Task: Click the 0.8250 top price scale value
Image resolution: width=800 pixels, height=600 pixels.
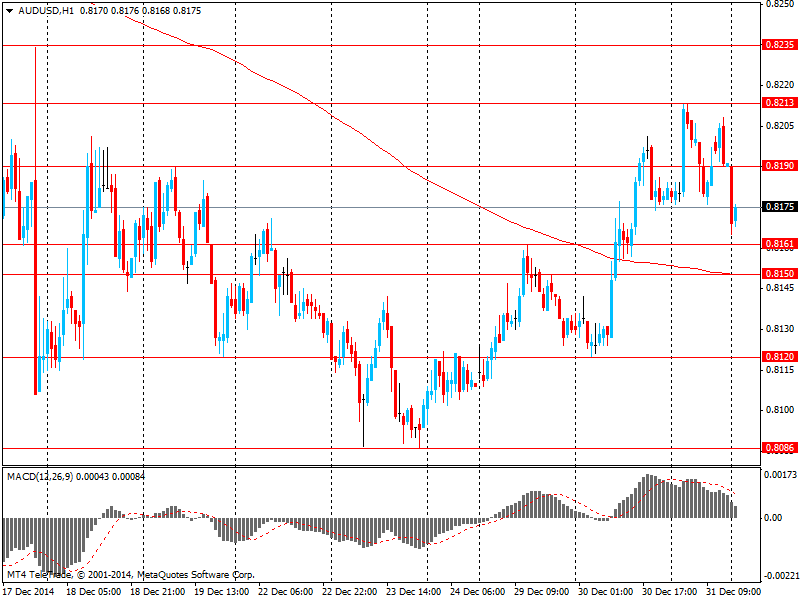Action: click(x=782, y=4)
